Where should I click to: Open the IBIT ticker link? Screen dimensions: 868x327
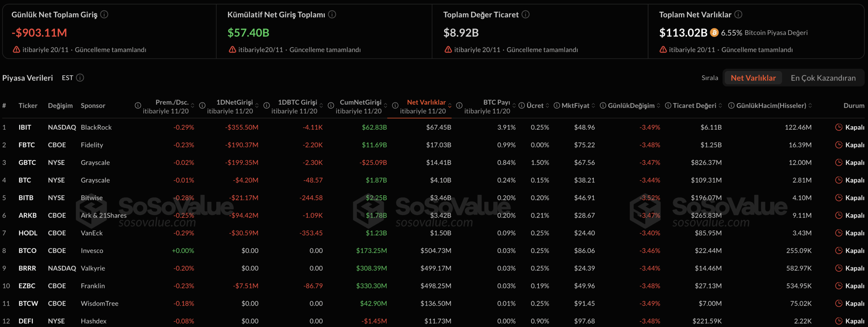click(x=25, y=127)
